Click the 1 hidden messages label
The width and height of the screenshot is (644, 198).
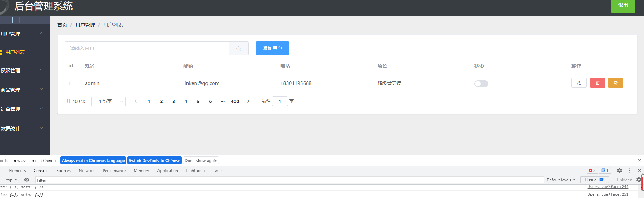pos(624,180)
